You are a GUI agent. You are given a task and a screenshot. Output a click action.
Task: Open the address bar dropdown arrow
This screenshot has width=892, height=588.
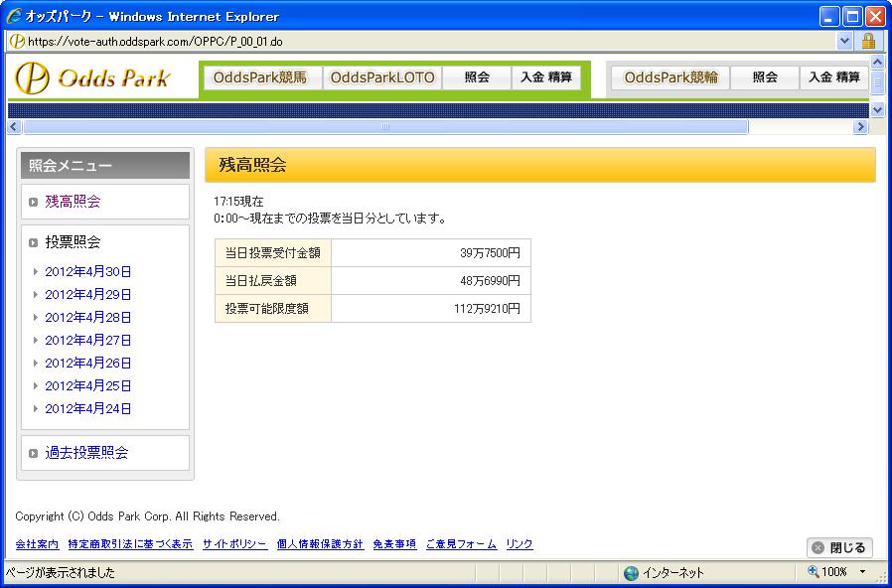tap(844, 41)
